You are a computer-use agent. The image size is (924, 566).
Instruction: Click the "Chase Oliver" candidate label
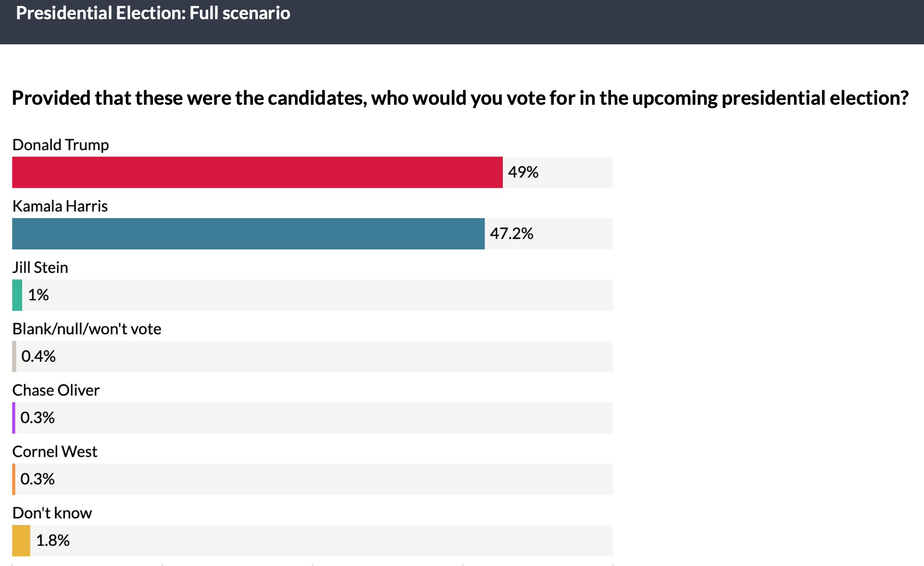click(x=56, y=390)
